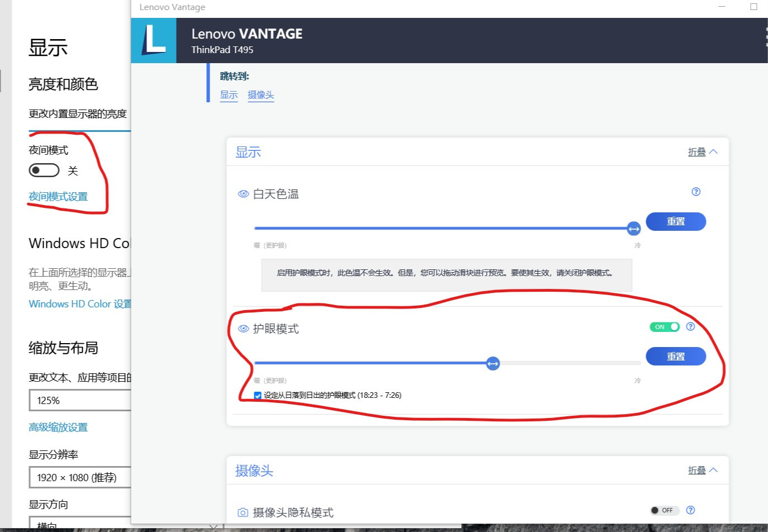Open the 1920 × 1080 resolution dropdown
The width and height of the screenshot is (768, 532).
coord(80,477)
